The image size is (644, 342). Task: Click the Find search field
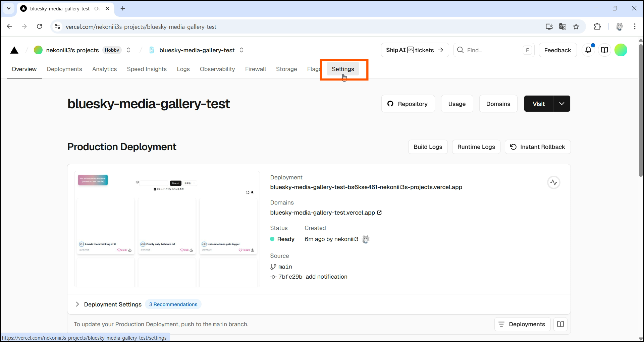494,50
